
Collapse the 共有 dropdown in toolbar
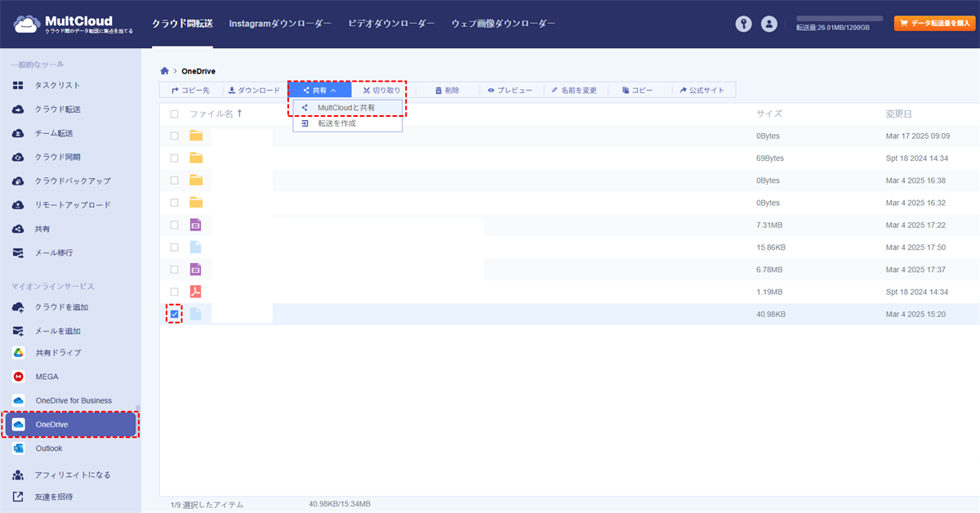pos(319,90)
